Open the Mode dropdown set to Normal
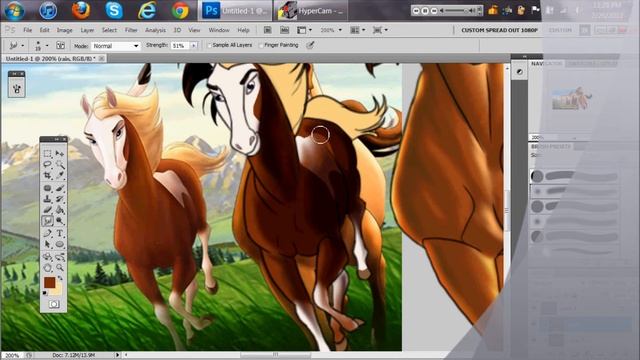640x360 pixels. pyautogui.click(x=116, y=46)
